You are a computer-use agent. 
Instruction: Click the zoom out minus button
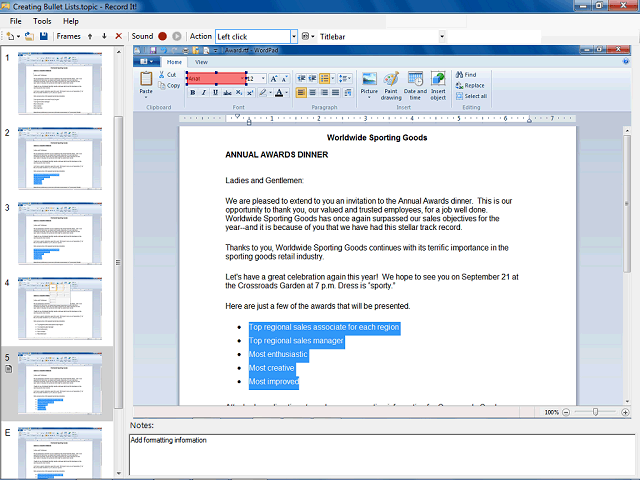coord(566,412)
